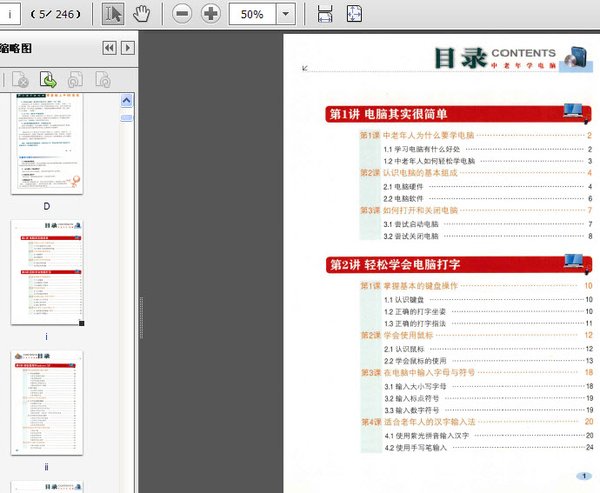Click thumbnail panel scrollbar up arrow

(127, 100)
